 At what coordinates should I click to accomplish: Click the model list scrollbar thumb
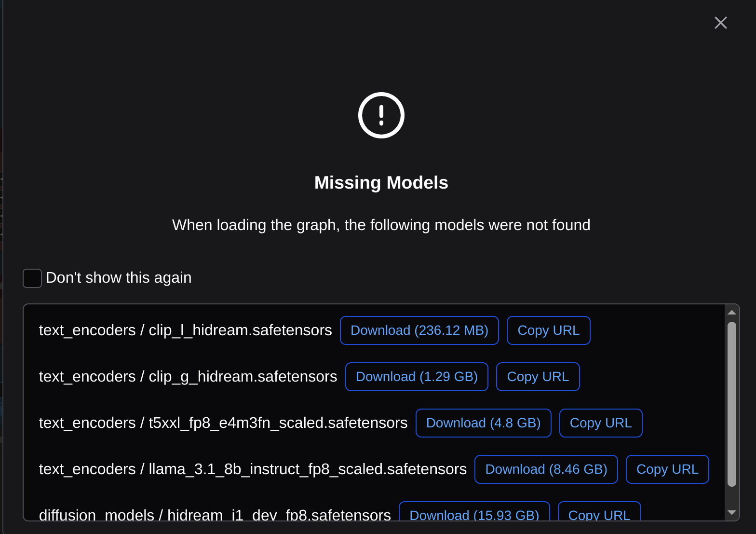click(731, 403)
